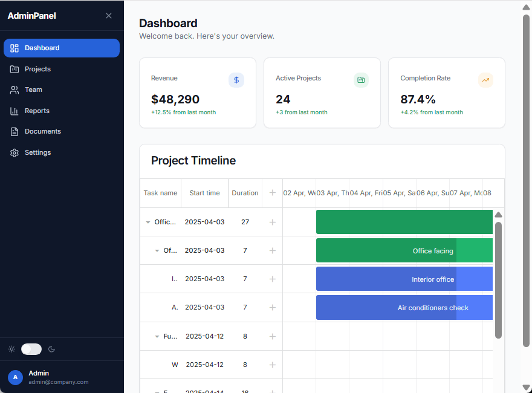Click the dollar icon on the Revenue card
The image size is (532, 393).
236,80
